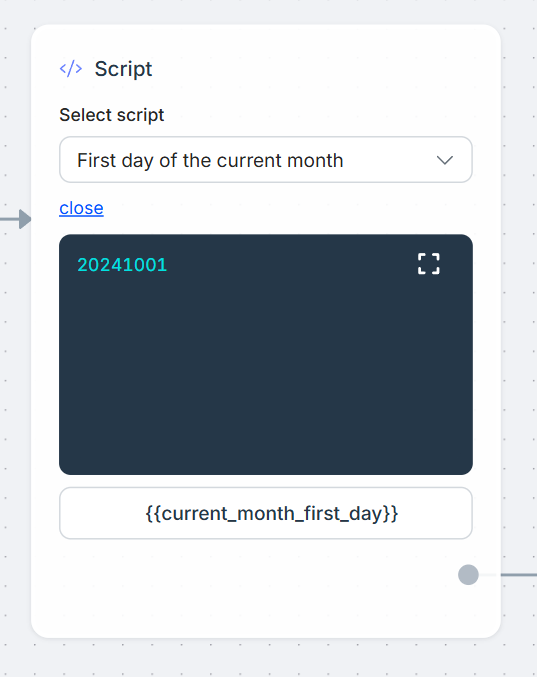Click the {{current_month_first_day}} variable button
Viewport: 537px width, 677px height.
coord(266,513)
